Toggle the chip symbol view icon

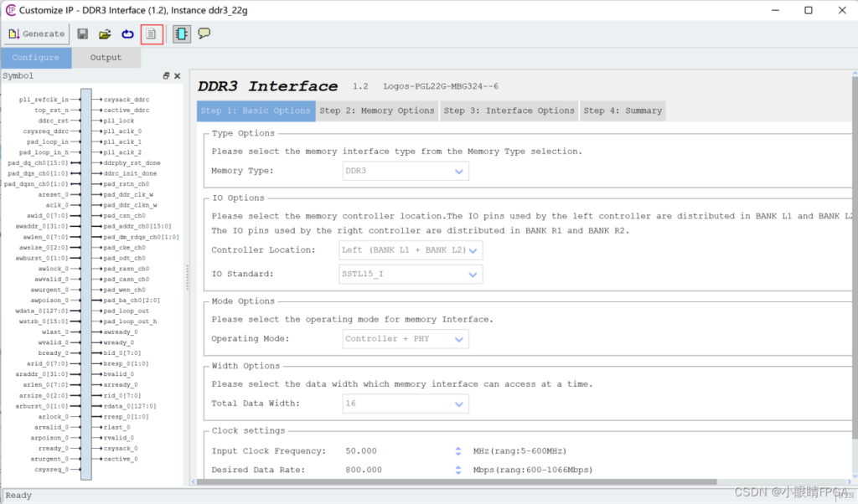coord(181,34)
